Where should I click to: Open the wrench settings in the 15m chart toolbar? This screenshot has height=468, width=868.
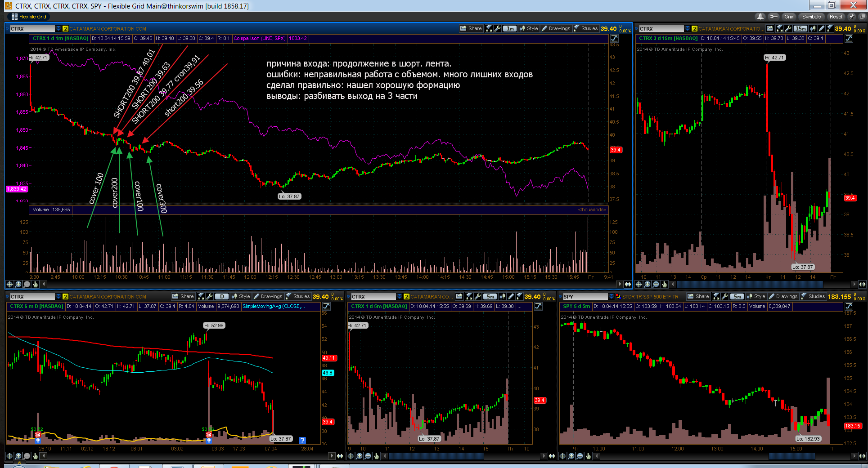click(788, 28)
